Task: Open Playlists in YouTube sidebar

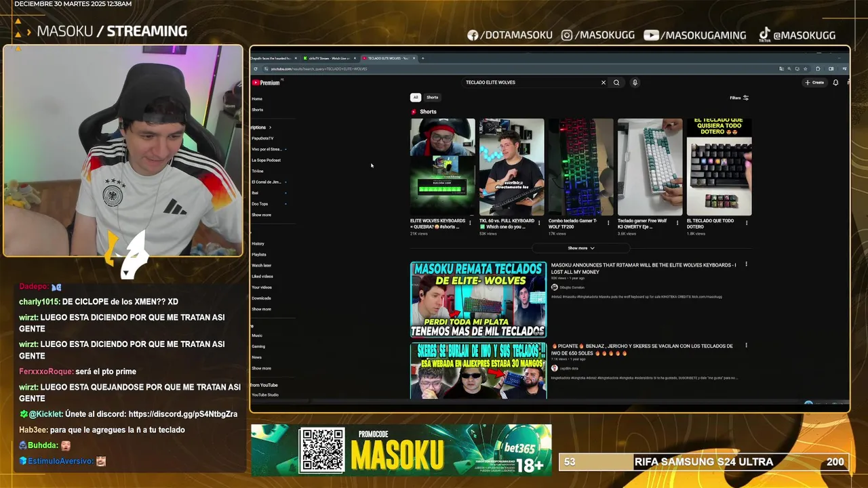Action: click(259, 254)
